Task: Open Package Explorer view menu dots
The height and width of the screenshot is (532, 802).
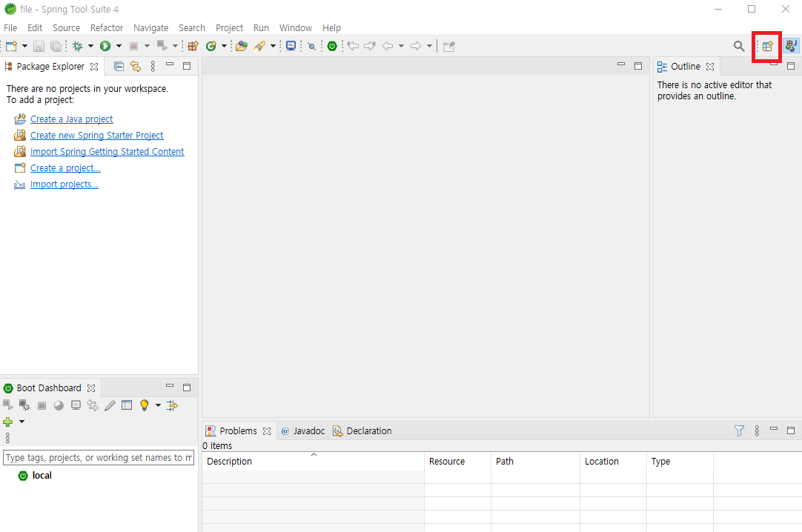Action: point(153,66)
